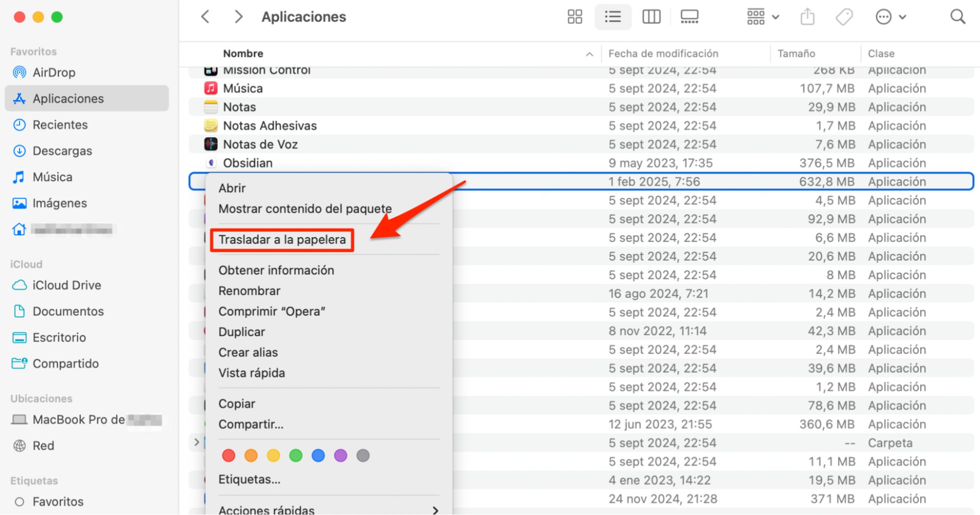The height and width of the screenshot is (515, 980).
Task: Expand Acciones rápidas submenu
Action: click(x=328, y=510)
